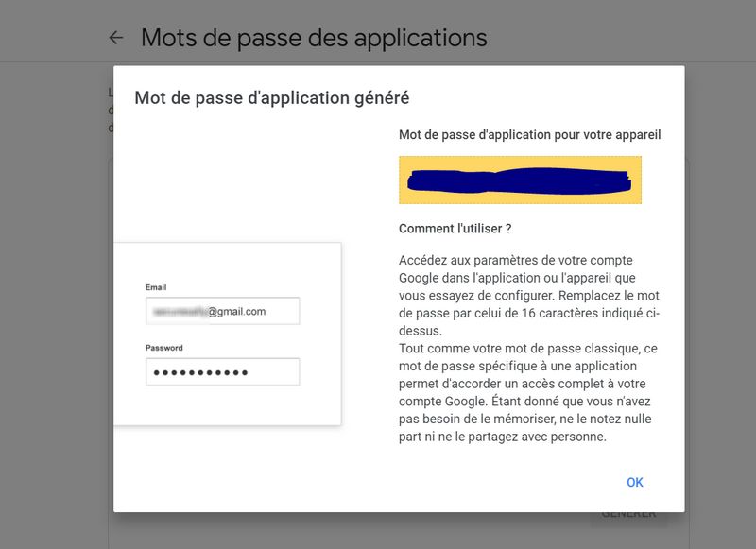Click the Password input field with dots

coord(223,372)
